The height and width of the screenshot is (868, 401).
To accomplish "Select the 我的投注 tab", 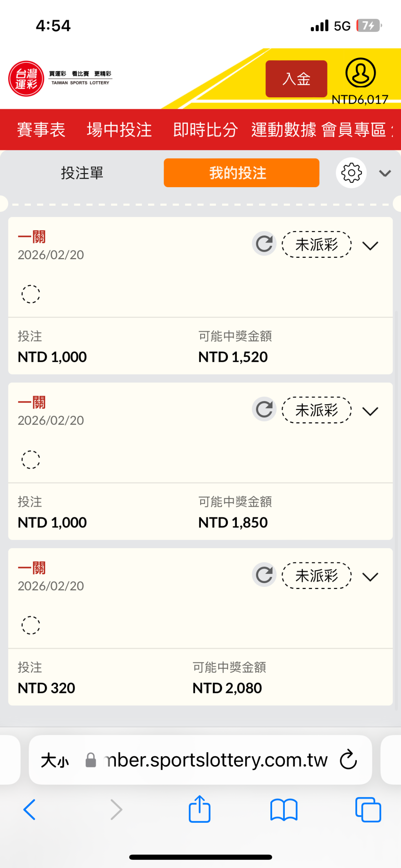I will click(241, 173).
